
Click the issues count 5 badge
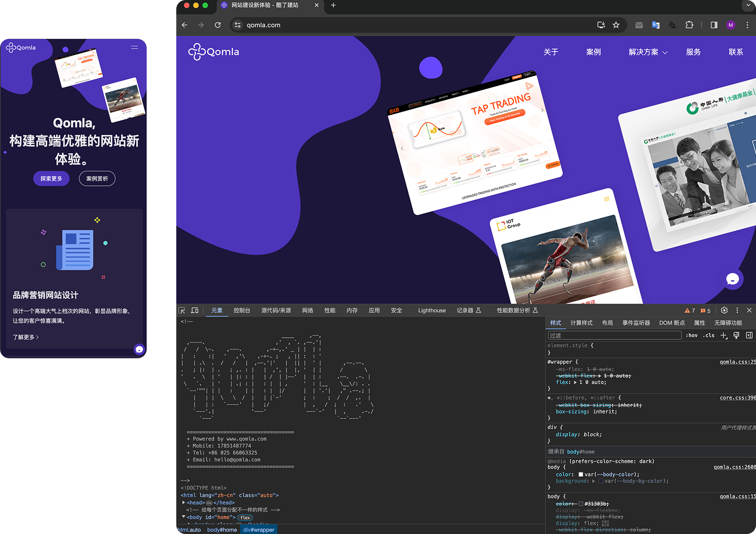pos(706,311)
